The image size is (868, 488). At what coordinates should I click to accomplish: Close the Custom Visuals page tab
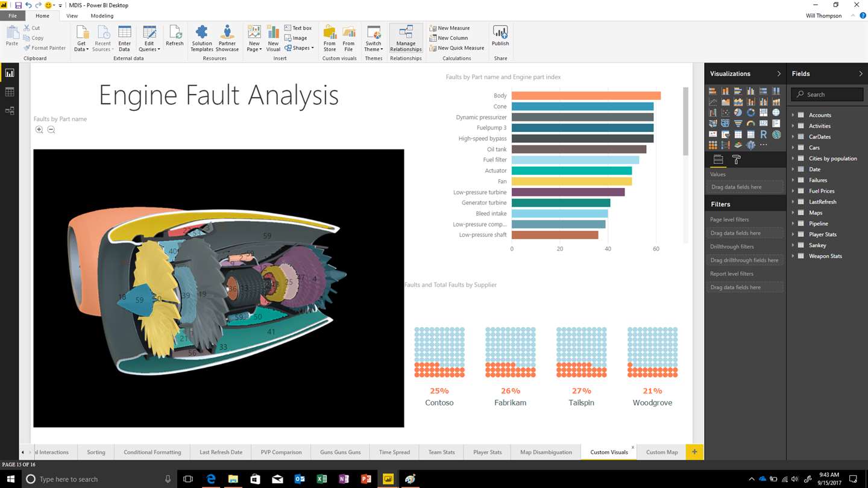[x=633, y=448]
